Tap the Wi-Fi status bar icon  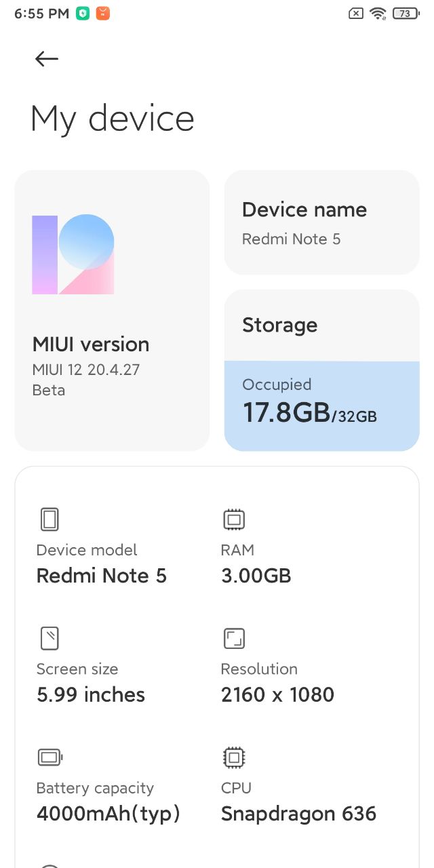coord(378,13)
